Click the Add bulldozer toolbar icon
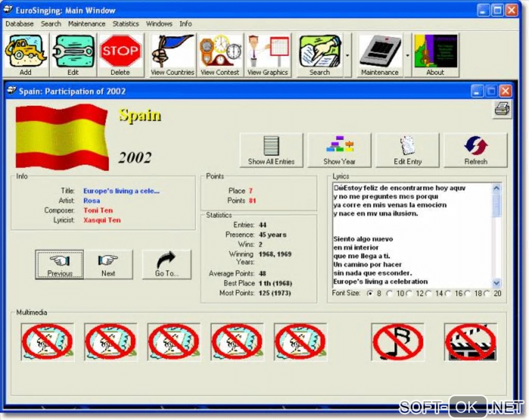This screenshot has width=529, height=420. (25, 55)
